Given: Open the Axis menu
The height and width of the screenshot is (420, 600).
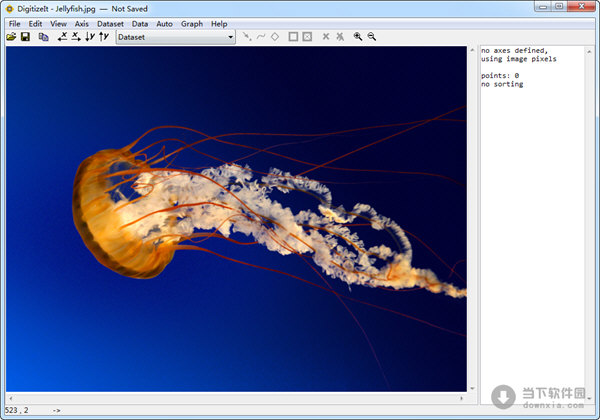Looking at the screenshot, I should 82,23.
